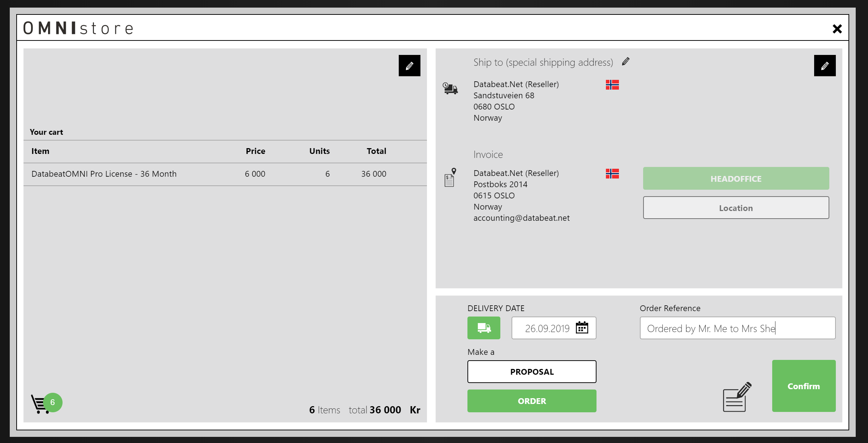Screen dimensions: 868x443
Task: Click the Units column header
Action: tap(319, 151)
